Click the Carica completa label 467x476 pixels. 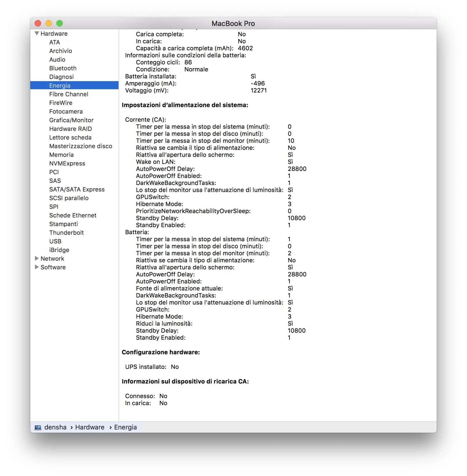click(x=160, y=34)
